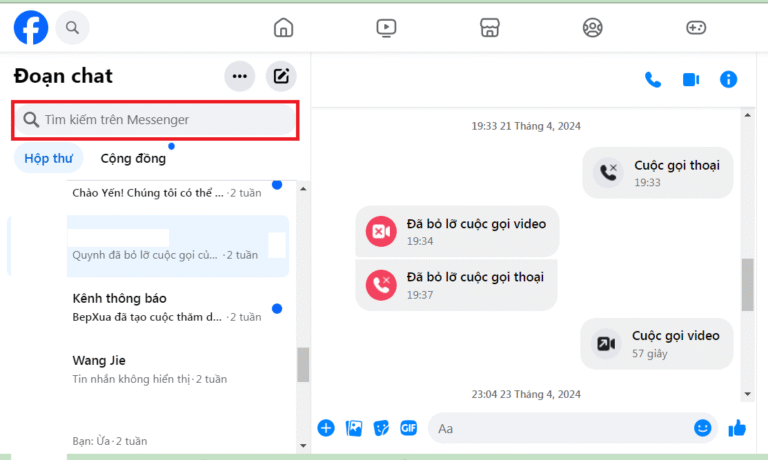
Task: Open chat options three-dot menu
Action: [239, 76]
